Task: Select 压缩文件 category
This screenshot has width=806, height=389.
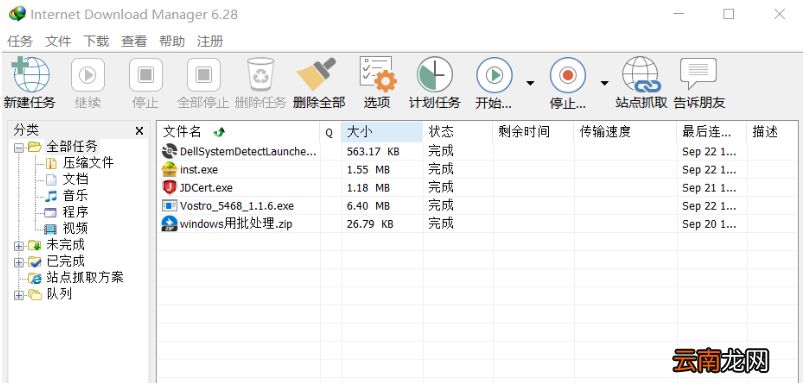Action: (88, 163)
